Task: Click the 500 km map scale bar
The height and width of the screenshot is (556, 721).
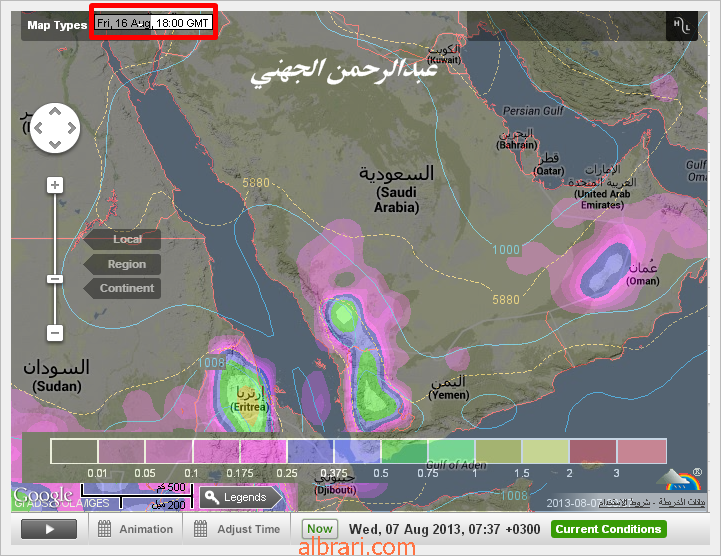Action: point(137,490)
